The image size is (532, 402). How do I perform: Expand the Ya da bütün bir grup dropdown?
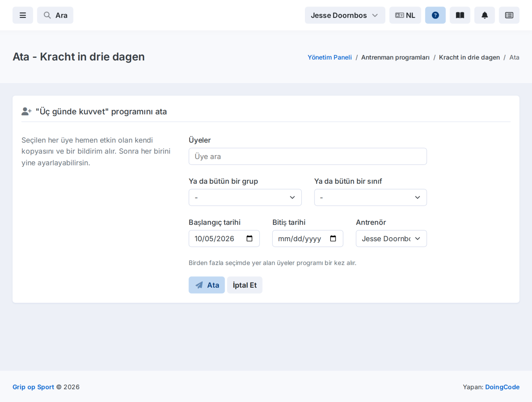(245, 198)
